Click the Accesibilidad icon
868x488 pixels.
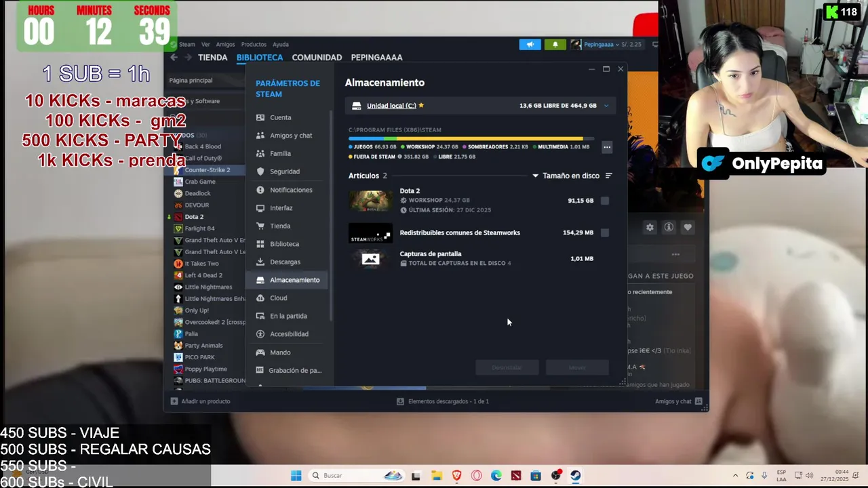[260, 334]
